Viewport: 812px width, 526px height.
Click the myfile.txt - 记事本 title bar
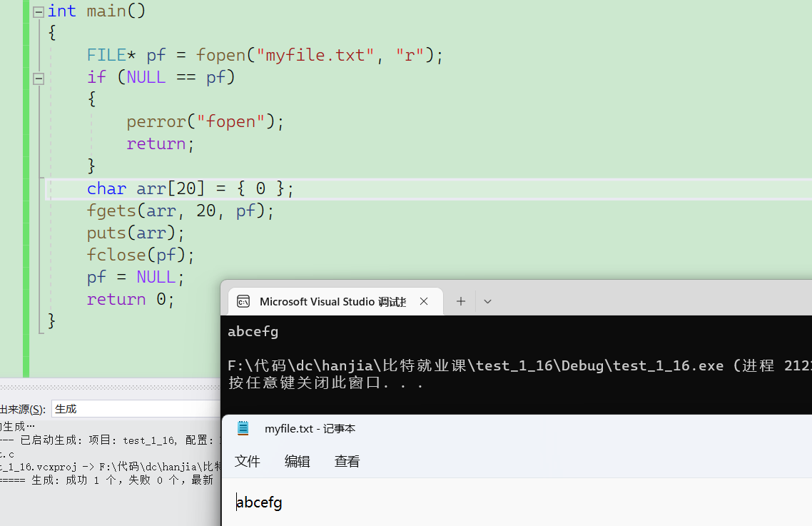[517, 428]
